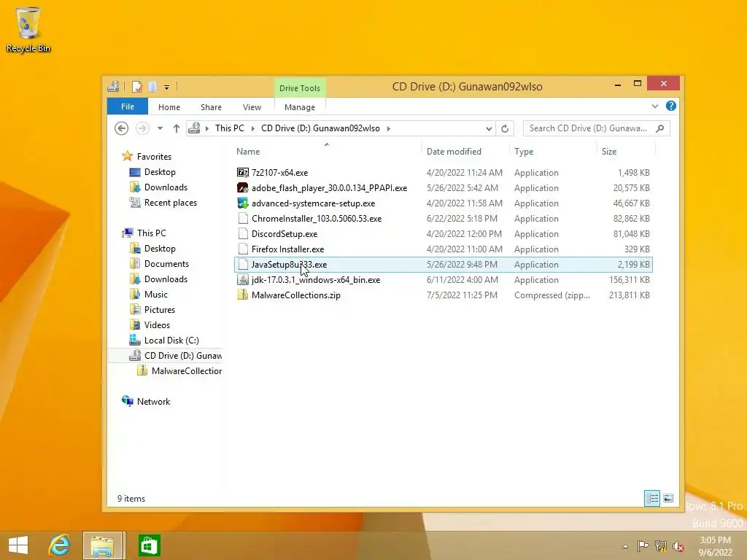Open Customize Quick Access Toolbar dropdown
Screen dimensions: 747x560
pos(167,87)
